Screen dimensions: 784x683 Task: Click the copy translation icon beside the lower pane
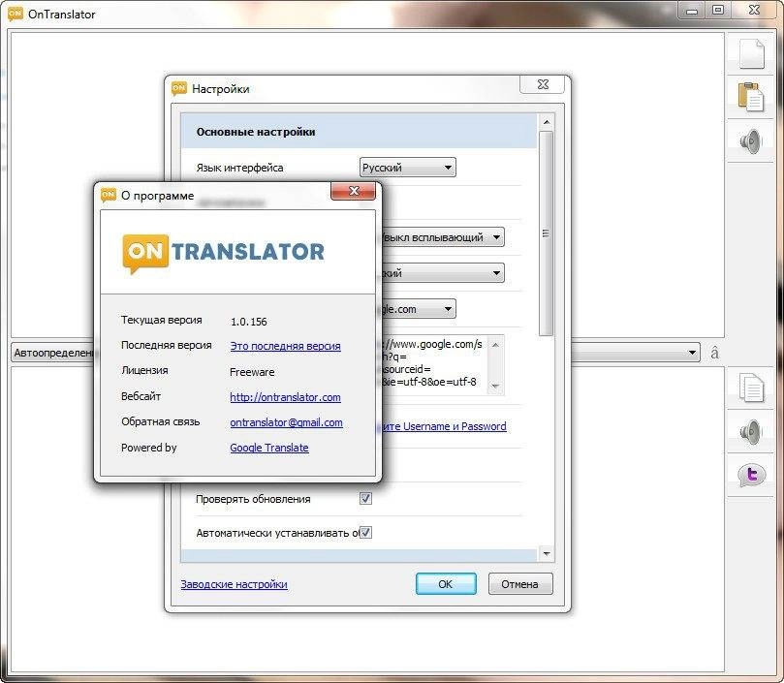click(x=751, y=387)
